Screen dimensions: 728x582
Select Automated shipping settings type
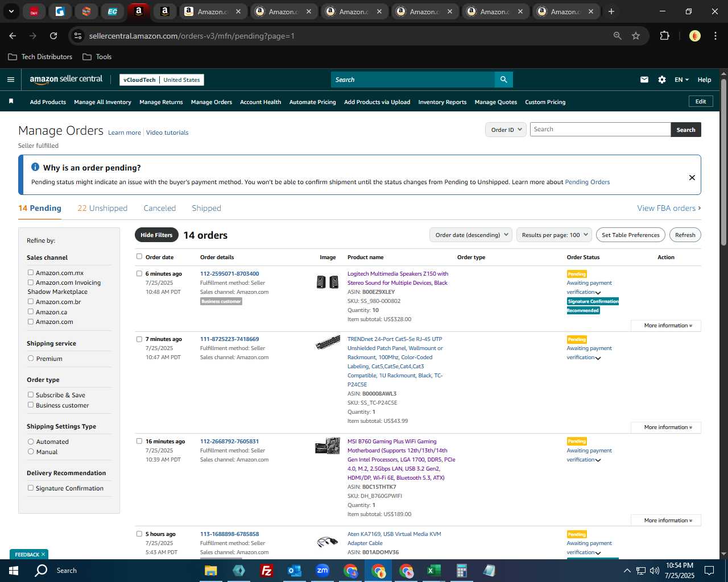pos(31,442)
